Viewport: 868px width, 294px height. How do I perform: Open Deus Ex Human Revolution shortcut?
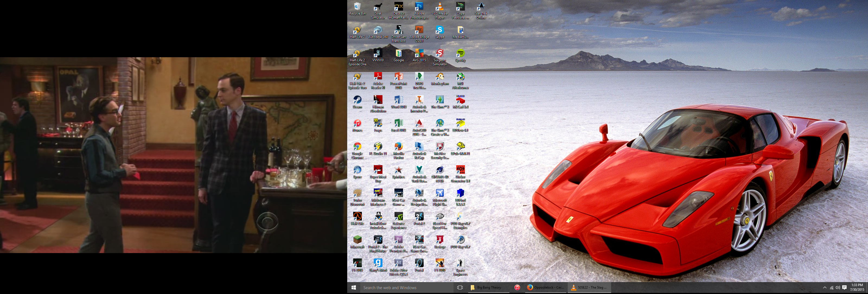click(398, 11)
